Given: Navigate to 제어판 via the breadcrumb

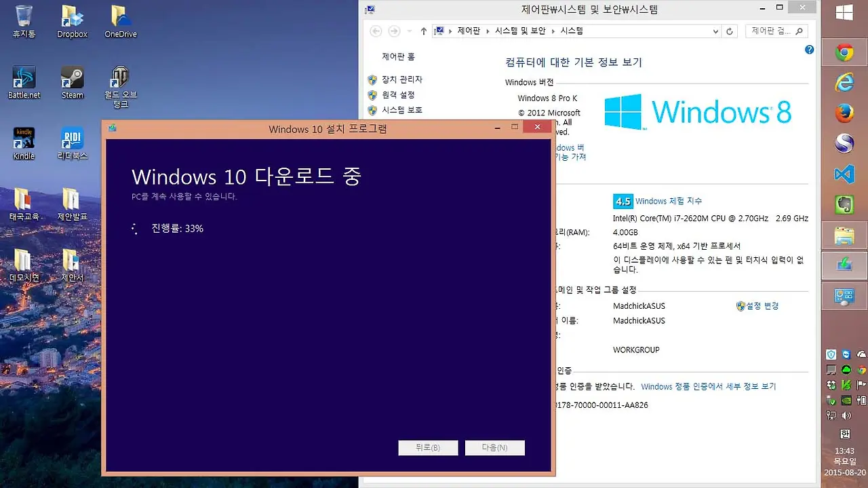Looking at the screenshot, I should pyautogui.click(x=468, y=31).
